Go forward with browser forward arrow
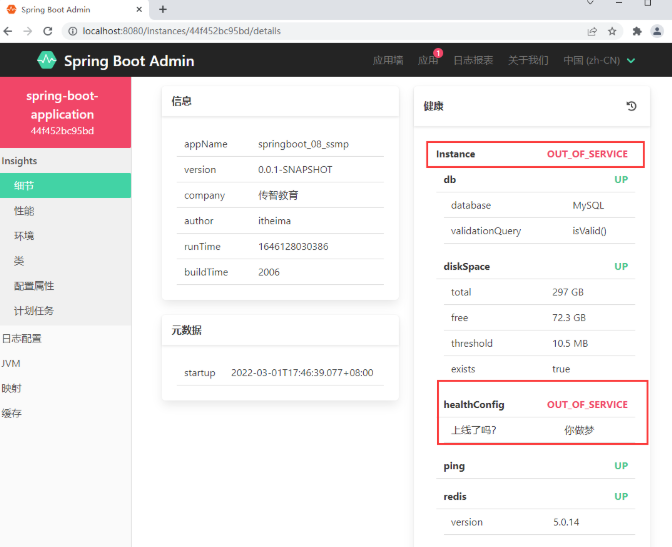This screenshot has width=672, height=547. point(27,31)
